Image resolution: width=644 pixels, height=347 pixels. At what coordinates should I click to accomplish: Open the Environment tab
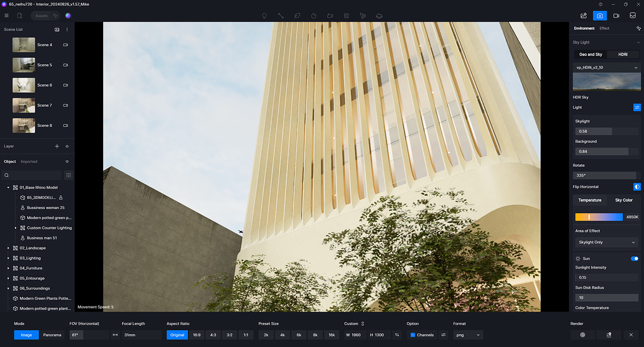pos(584,29)
